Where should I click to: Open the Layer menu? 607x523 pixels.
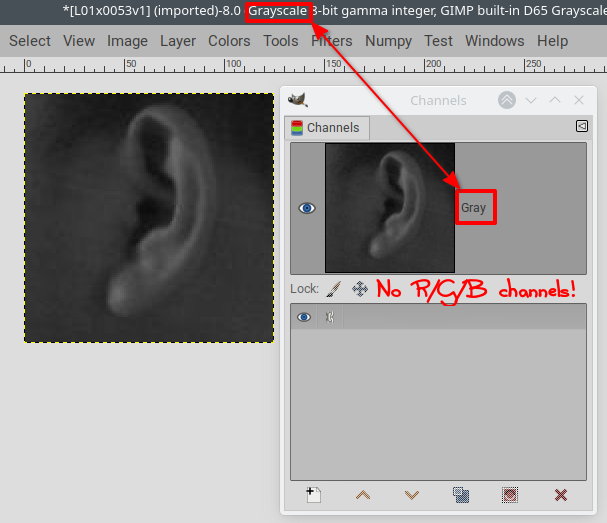pyautogui.click(x=178, y=41)
